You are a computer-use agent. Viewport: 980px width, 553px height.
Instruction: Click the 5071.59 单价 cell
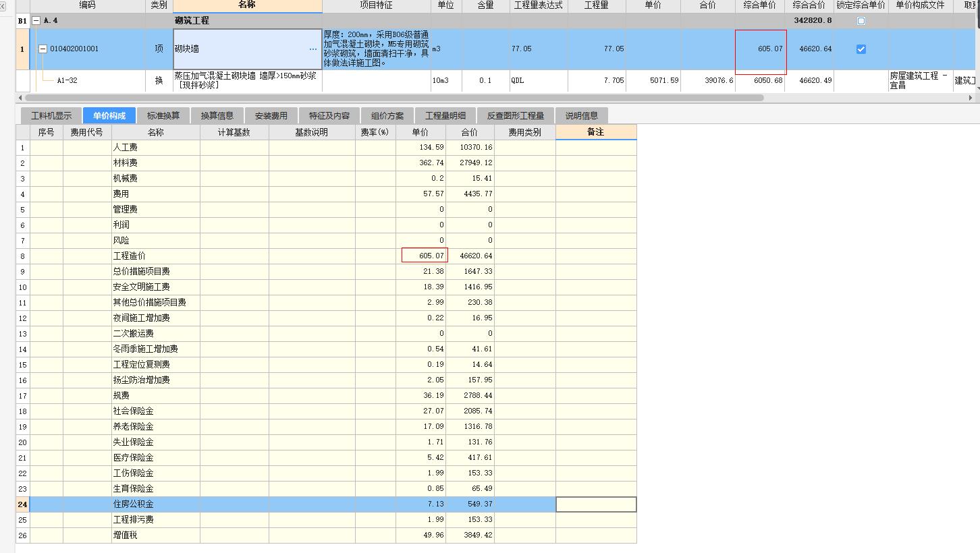653,80
